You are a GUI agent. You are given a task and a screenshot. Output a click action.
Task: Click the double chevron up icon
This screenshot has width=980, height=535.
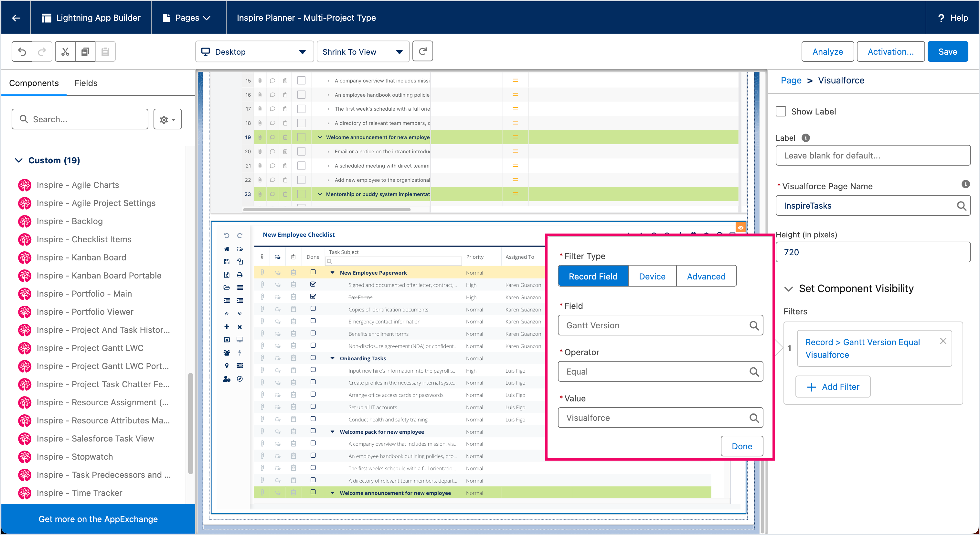tap(227, 314)
